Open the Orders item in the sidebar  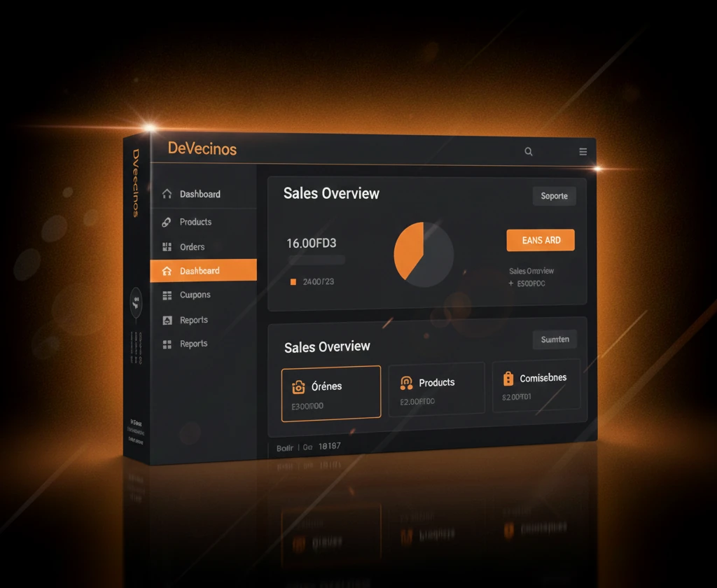click(192, 247)
